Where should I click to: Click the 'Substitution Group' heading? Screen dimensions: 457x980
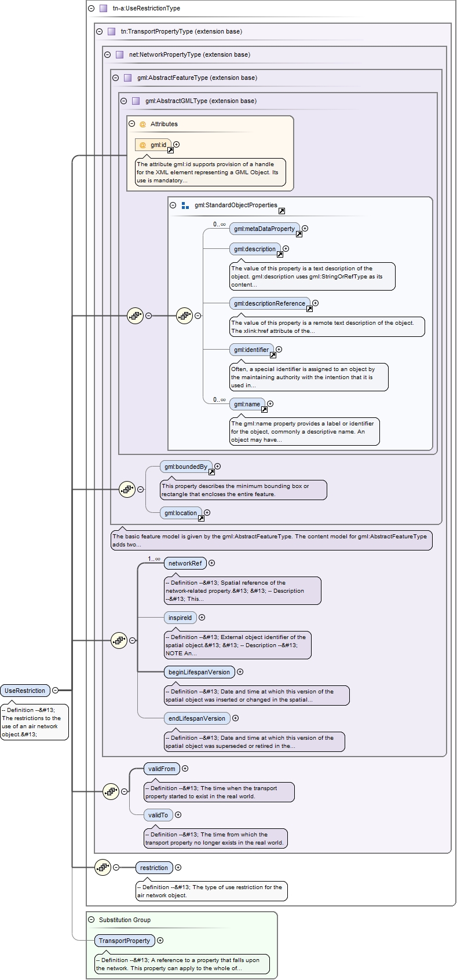tap(125, 920)
